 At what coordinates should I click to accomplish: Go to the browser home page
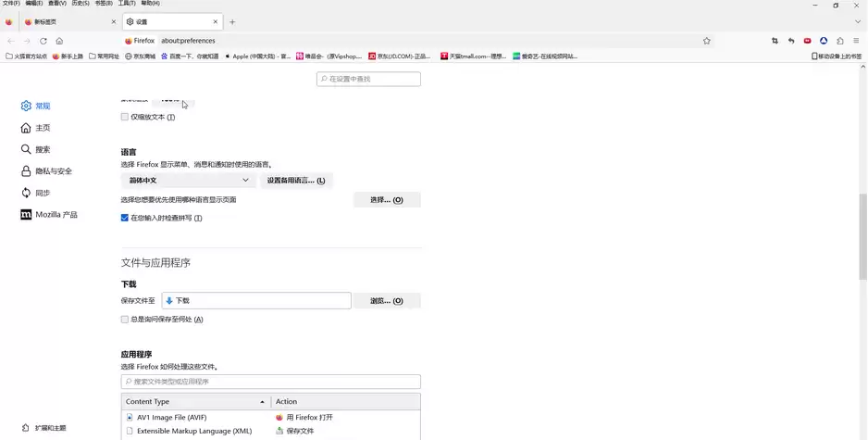[x=59, y=41]
